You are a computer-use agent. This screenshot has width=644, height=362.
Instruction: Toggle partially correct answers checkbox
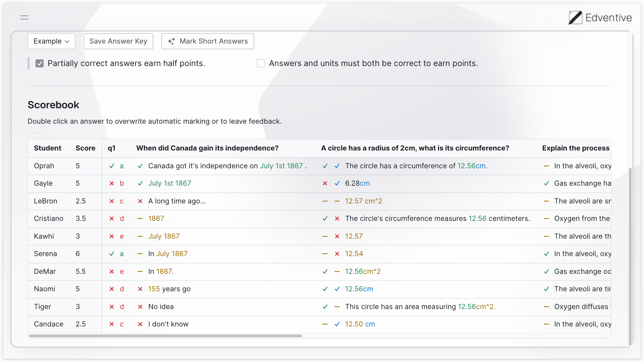(x=40, y=63)
